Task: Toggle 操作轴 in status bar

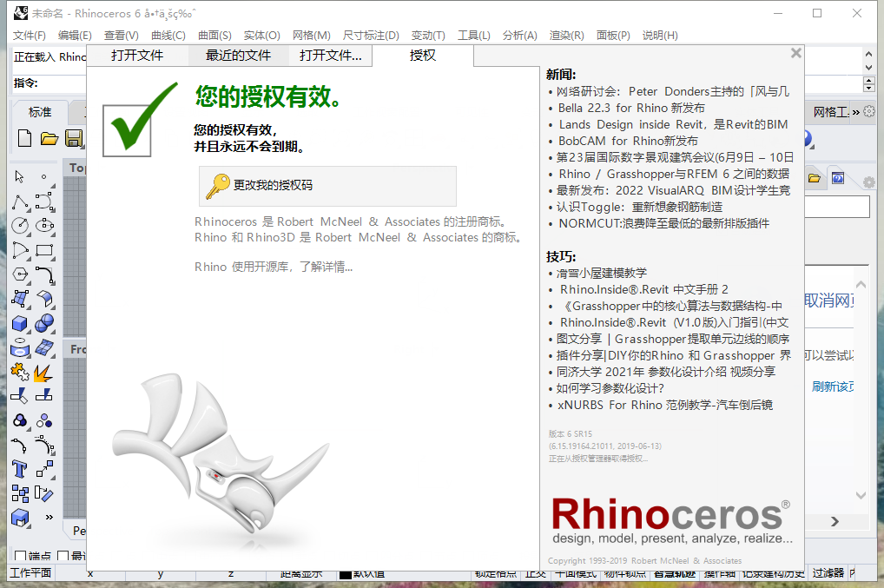Action: [x=719, y=573]
